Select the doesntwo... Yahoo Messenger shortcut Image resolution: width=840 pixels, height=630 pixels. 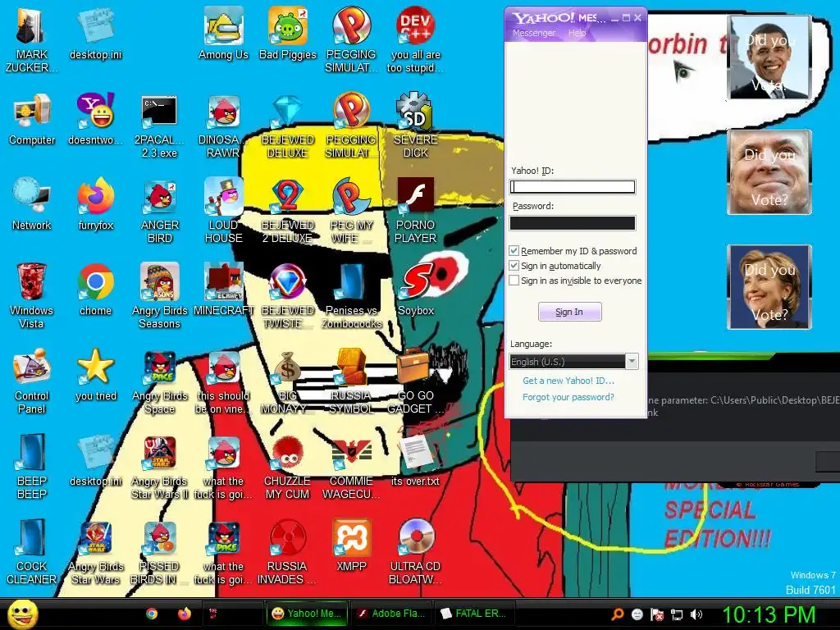(x=95, y=119)
